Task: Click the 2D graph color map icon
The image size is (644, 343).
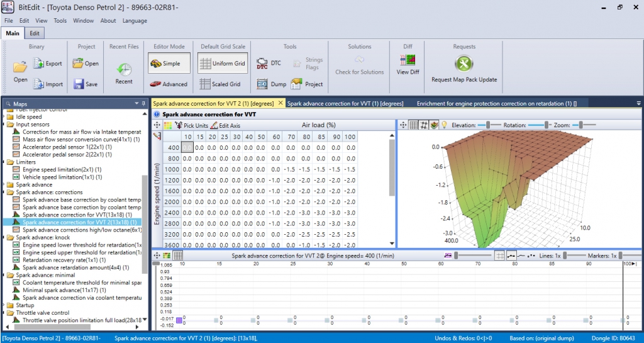Action: pos(167,256)
